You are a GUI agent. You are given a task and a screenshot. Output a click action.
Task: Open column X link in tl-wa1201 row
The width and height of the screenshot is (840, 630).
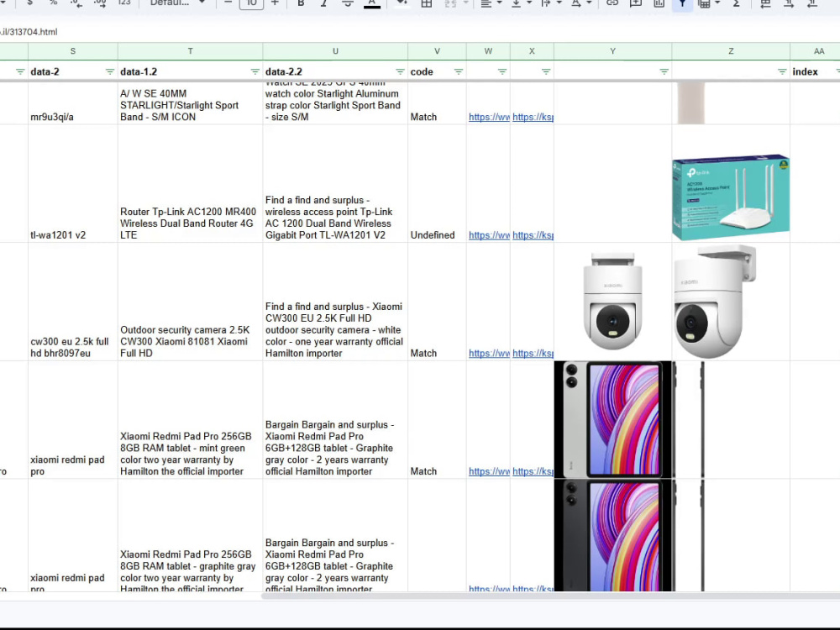533,235
